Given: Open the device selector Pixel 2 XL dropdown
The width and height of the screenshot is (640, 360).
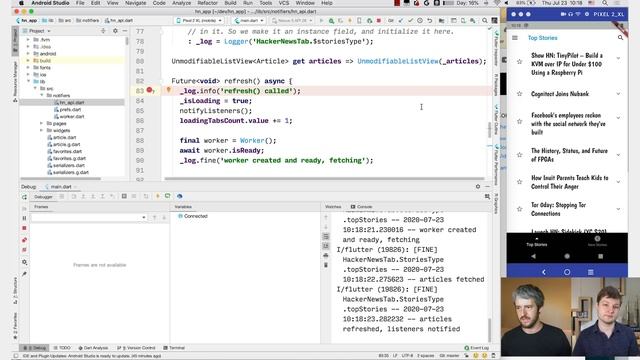Looking at the screenshot, I should pos(200,20).
